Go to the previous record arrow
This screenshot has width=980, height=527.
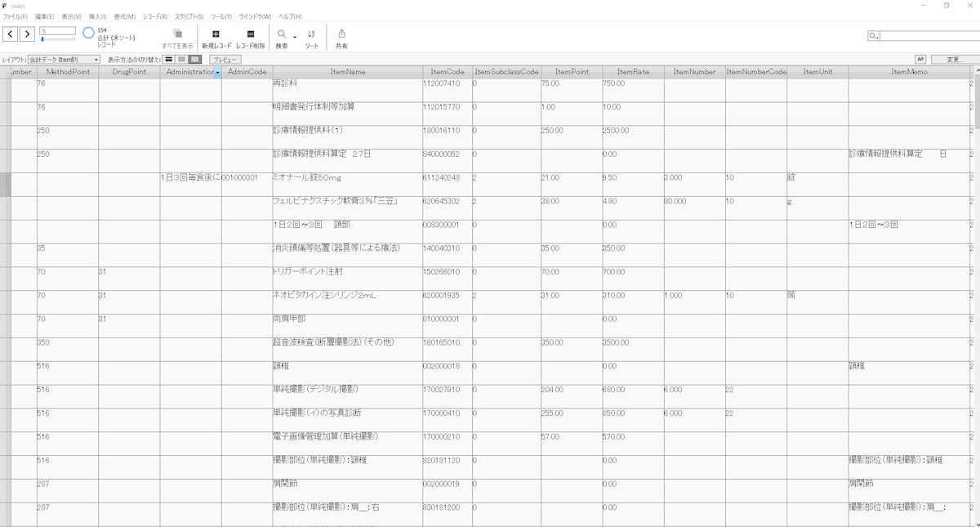(10, 33)
